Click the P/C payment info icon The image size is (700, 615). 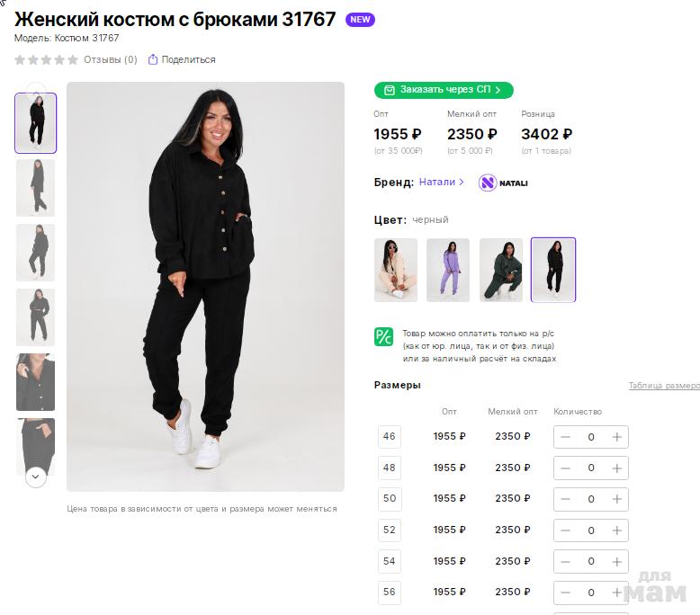tap(383, 337)
